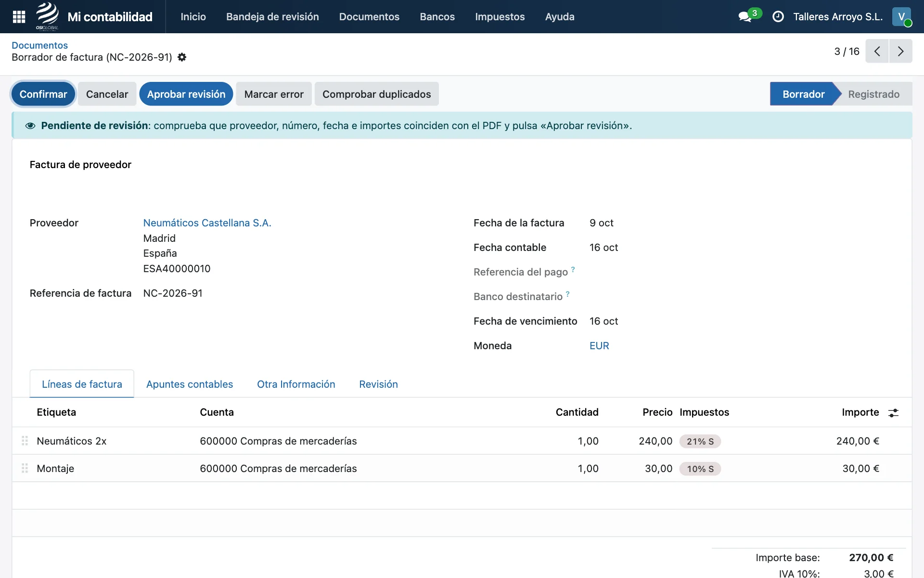Viewport: 924px width, 578px height.
Task: Click invoice date 9 oct
Action: (602, 223)
